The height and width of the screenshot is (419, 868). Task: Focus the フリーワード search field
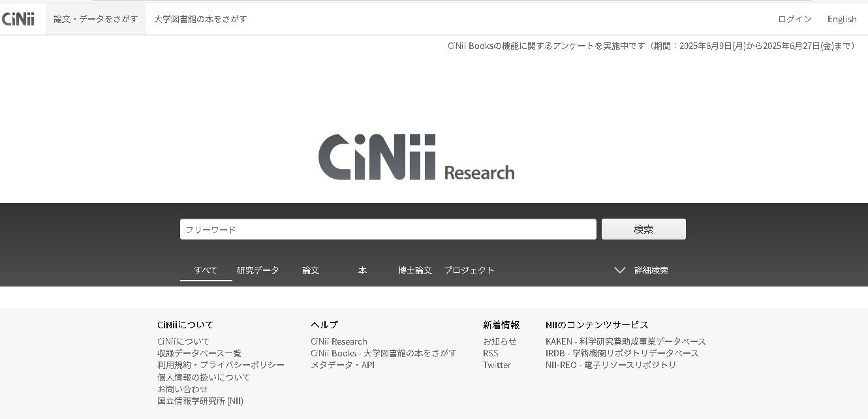[388, 229]
